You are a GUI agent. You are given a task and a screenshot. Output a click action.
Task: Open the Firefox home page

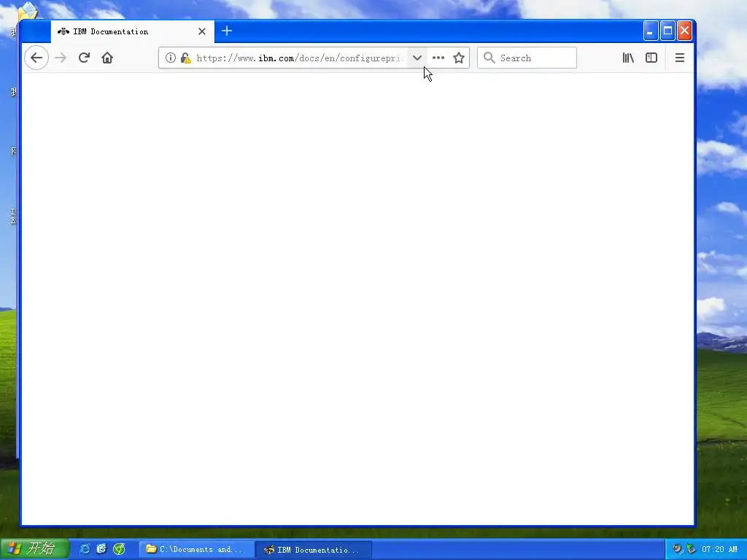(107, 58)
